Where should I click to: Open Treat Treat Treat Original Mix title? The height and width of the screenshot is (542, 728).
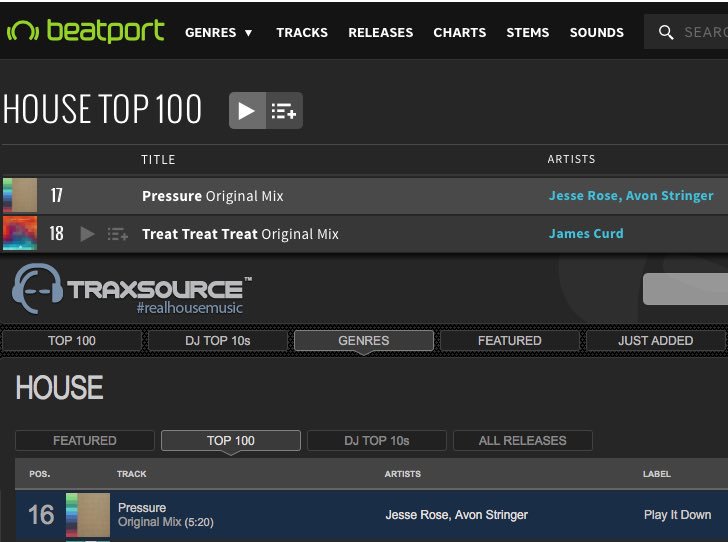point(240,234)
